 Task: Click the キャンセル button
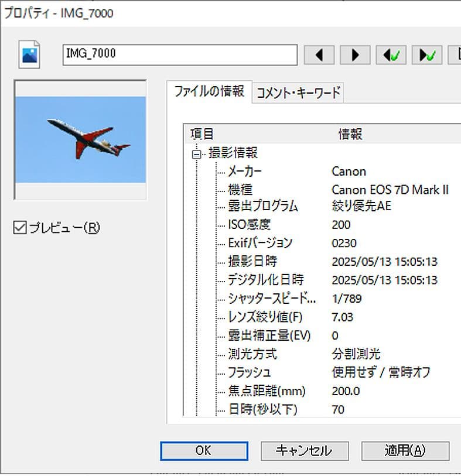tap(305, 450)
